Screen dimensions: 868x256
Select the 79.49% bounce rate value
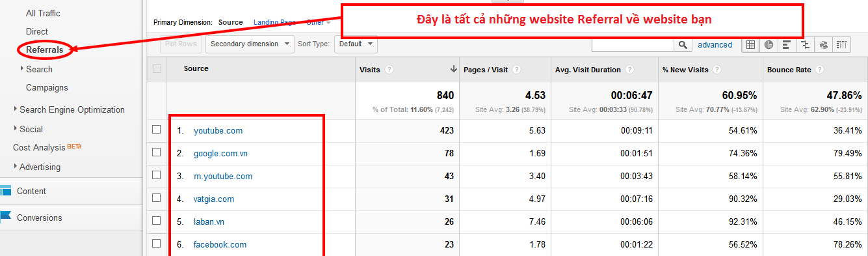click(x=848, y=154)
